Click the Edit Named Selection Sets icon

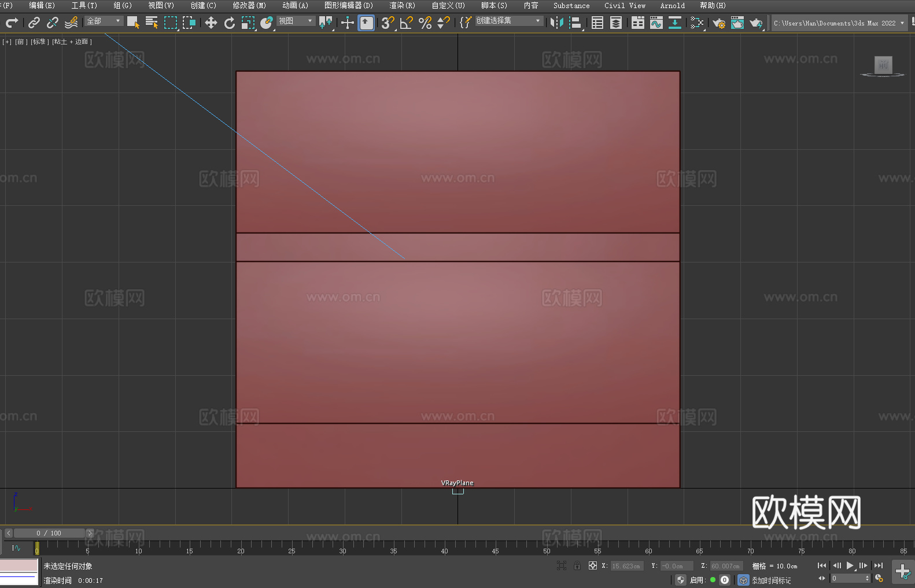pos(465,23)
